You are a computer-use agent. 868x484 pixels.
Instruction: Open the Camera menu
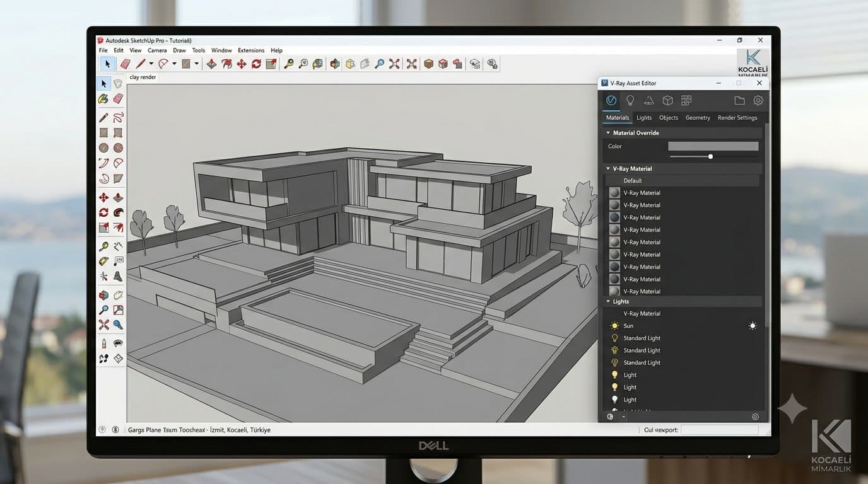click(157, 50)
